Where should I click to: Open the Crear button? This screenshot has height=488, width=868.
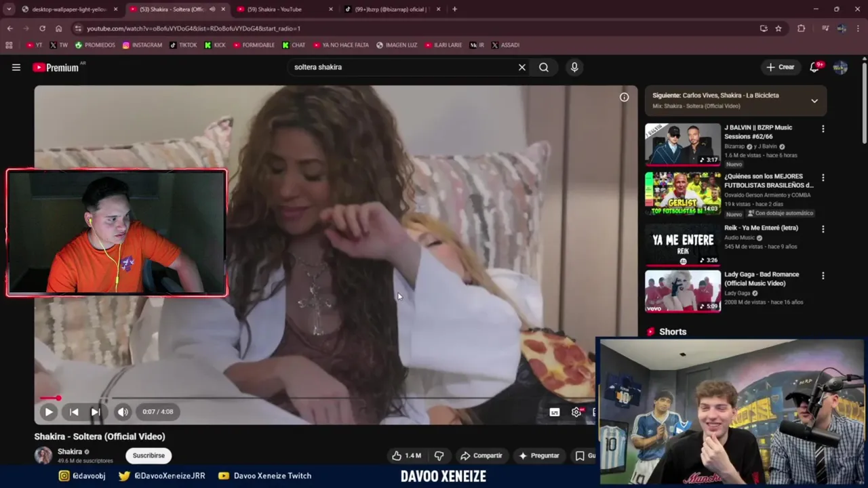click(780, 67)
